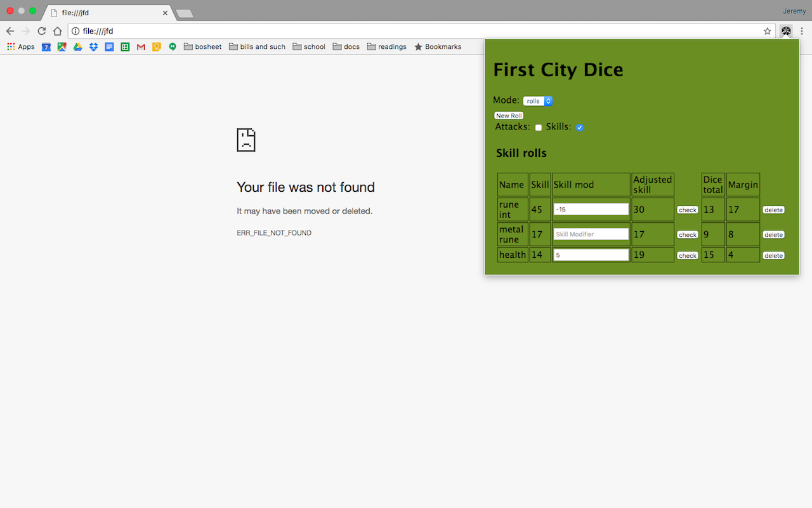Open the school bookmarks folder
This screenshot has width=812, height=508.
pos(309,46)
